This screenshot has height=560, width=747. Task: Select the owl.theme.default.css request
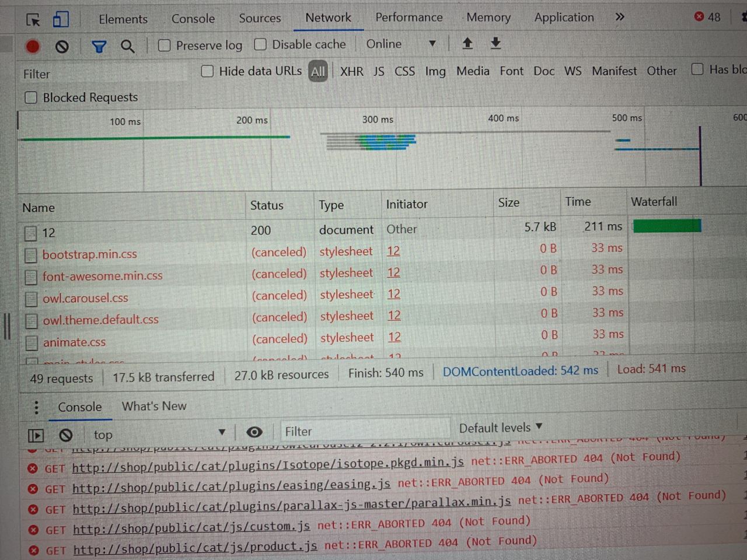point(100,320)
